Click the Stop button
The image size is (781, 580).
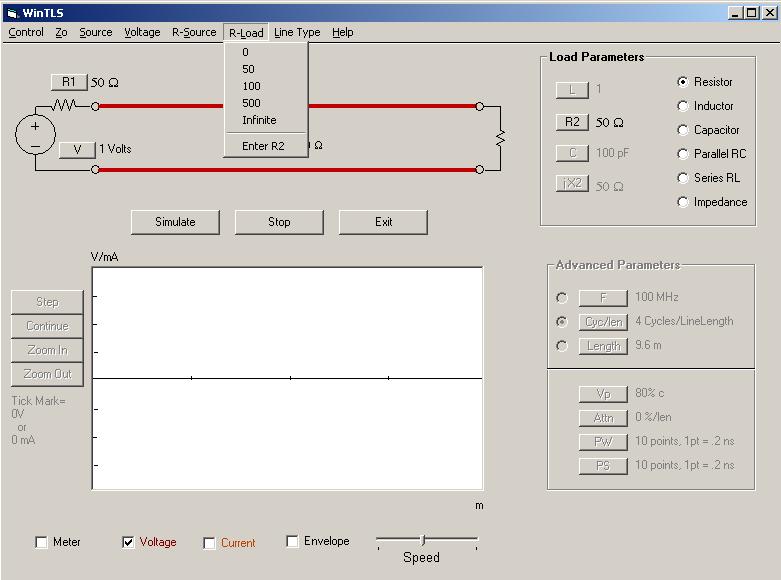tap(279, 222)
